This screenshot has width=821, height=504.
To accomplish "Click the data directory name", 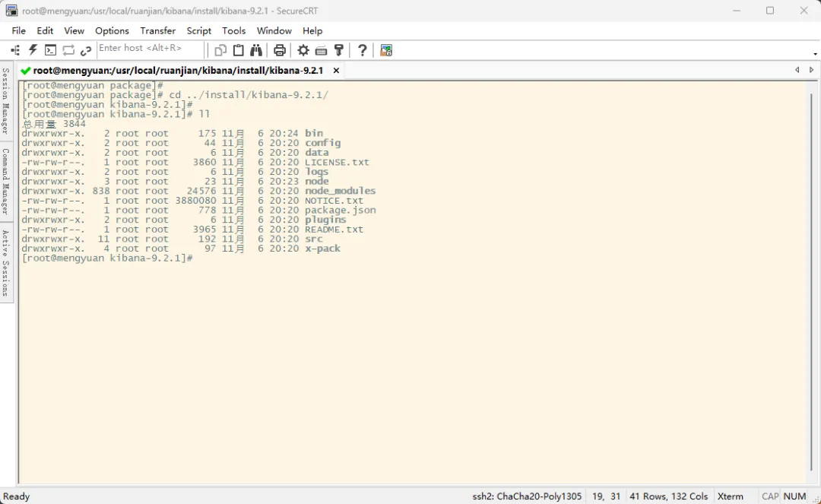I will pos(317,152).
